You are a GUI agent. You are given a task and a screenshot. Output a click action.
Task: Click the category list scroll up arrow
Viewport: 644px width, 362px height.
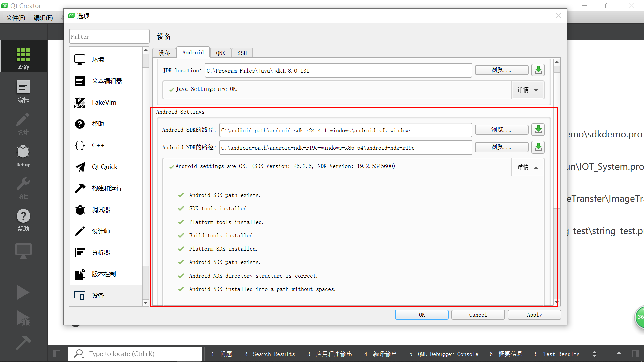click(146, 50)
